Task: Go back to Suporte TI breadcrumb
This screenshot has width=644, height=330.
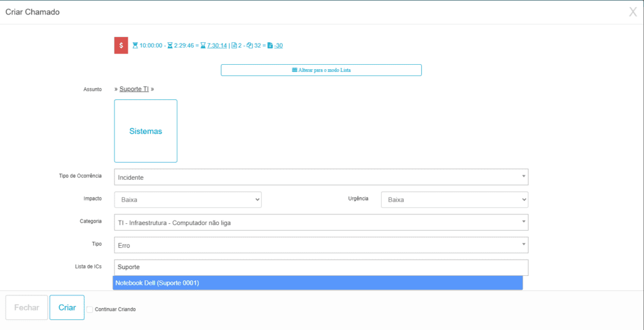Action: [x=134, y=89]
